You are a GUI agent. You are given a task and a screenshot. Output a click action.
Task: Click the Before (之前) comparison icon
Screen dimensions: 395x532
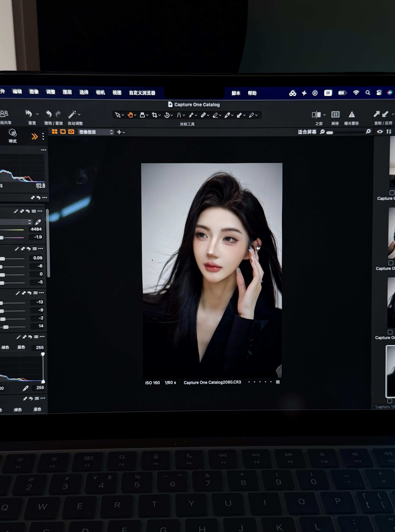coord(316,115)
